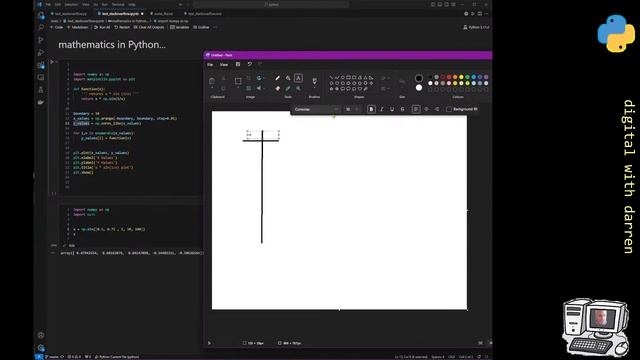The width and height of the screenshot is (640, 360).
Task: Open Accounts icon in VS Code
Action: tap(41, 335)
